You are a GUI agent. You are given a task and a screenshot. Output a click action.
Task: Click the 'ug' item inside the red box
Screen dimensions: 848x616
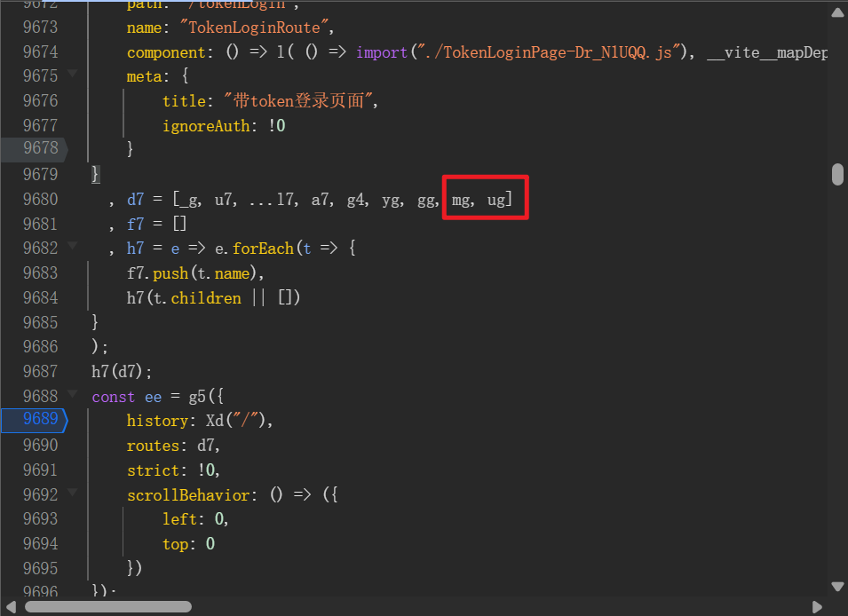[x=495, y=200]
